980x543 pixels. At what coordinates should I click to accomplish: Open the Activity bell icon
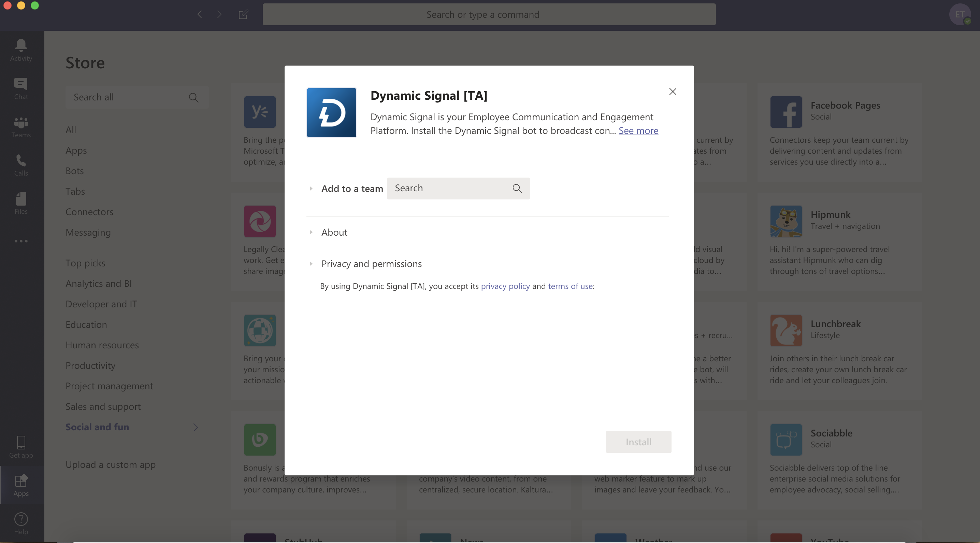pos(21,45)
